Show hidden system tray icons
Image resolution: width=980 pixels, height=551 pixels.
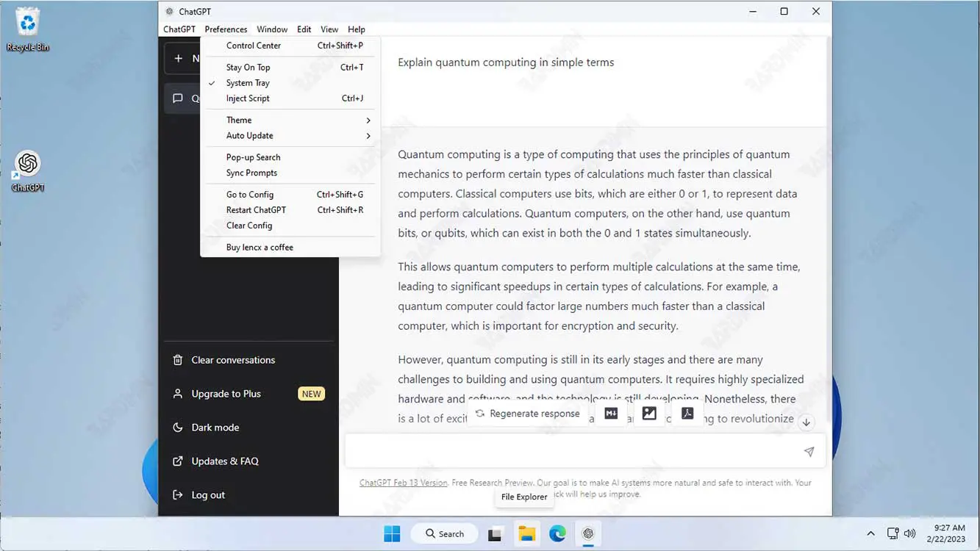(870, 534)
